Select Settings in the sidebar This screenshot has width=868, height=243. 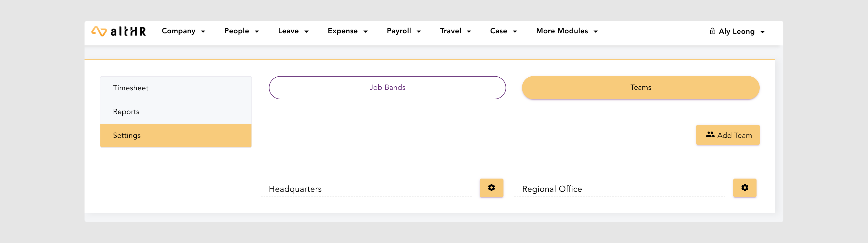point(176,135)
